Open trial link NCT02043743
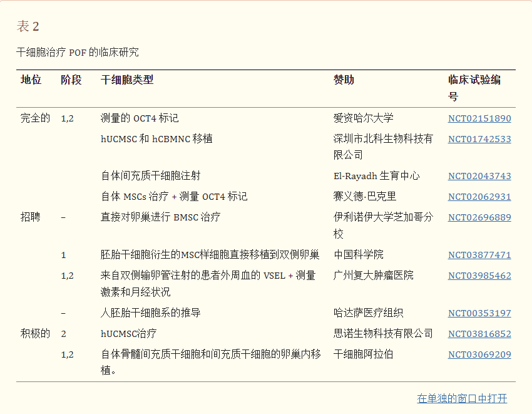The height and width of the screenshot is (414, 532). click(x=479, y=177)
